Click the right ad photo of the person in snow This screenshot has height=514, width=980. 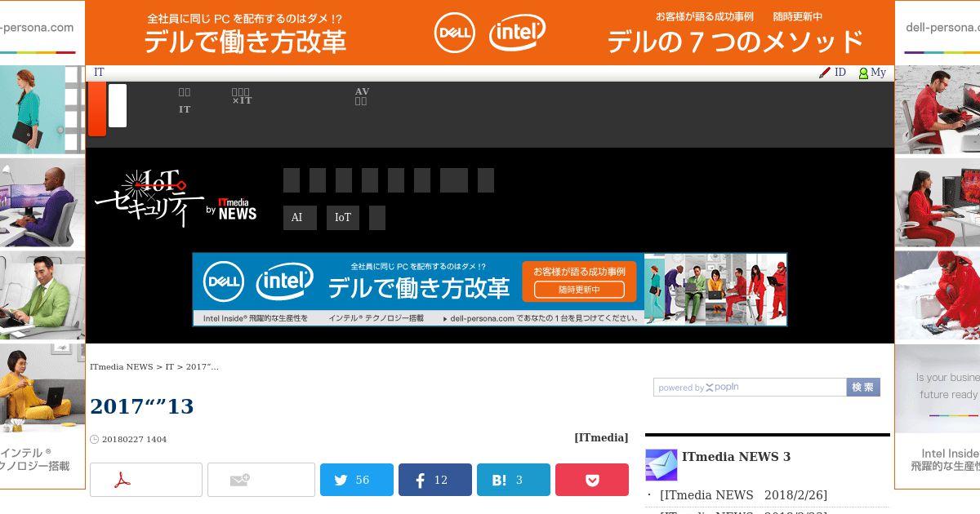tap(938, 295)
